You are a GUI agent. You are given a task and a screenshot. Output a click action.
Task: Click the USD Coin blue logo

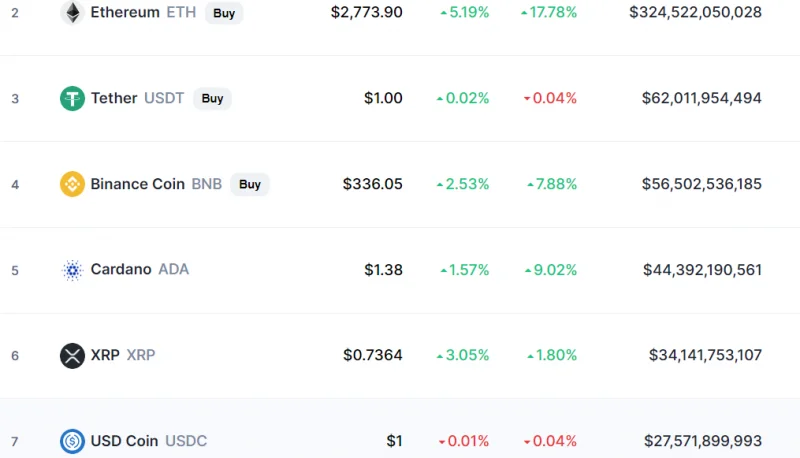pos(72,441)
